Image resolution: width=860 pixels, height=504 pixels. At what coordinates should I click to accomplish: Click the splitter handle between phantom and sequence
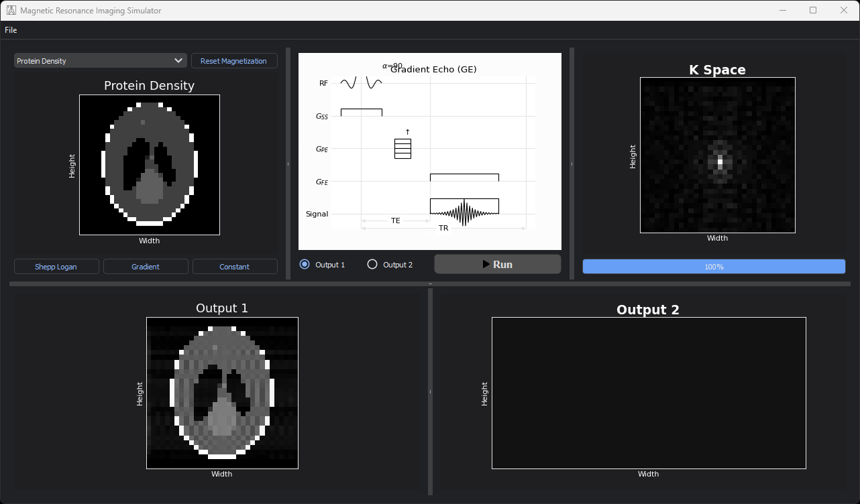(288, 164)
